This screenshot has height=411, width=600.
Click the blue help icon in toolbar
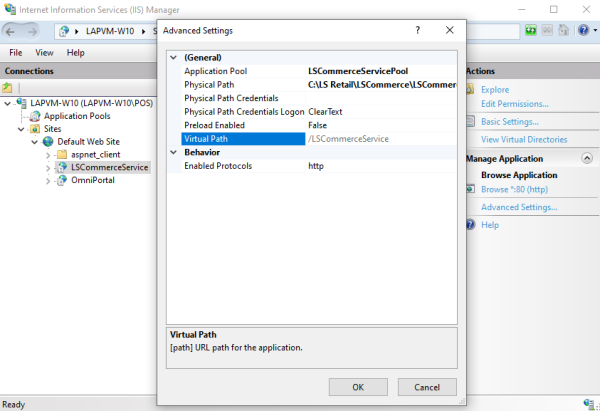(x=584, y=30)
